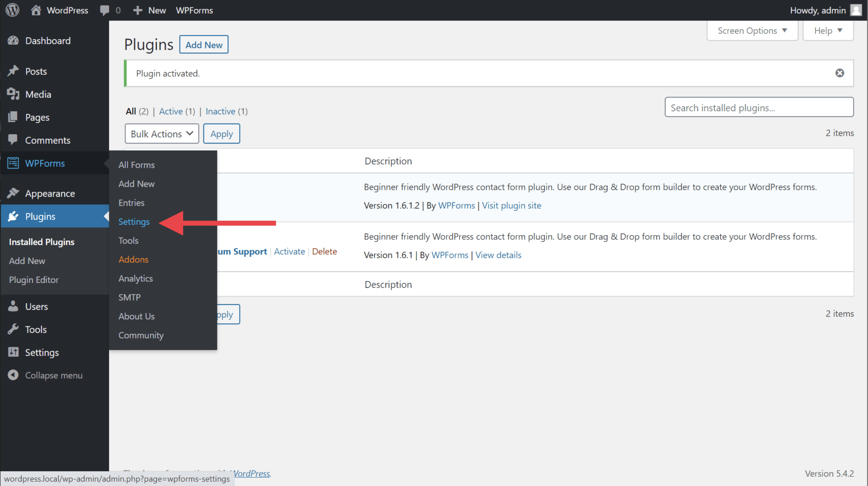Open Tools in WPForms flyout menu
The height and width of the screenshot is (486, 868).
[128, 240]
